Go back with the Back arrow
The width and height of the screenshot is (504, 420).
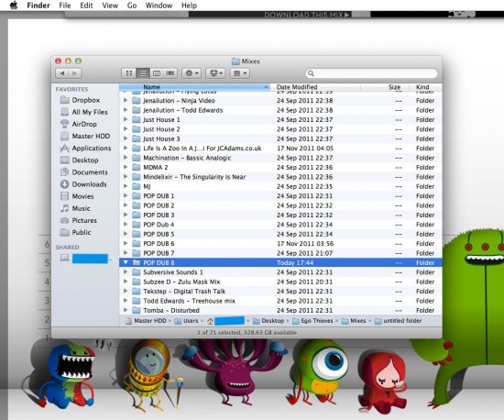62,73
